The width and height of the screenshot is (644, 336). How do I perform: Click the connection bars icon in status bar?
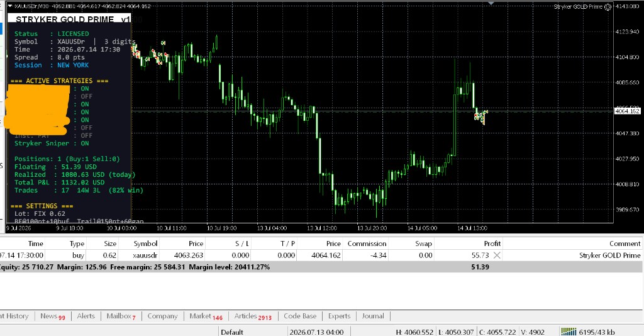point(569,331)
